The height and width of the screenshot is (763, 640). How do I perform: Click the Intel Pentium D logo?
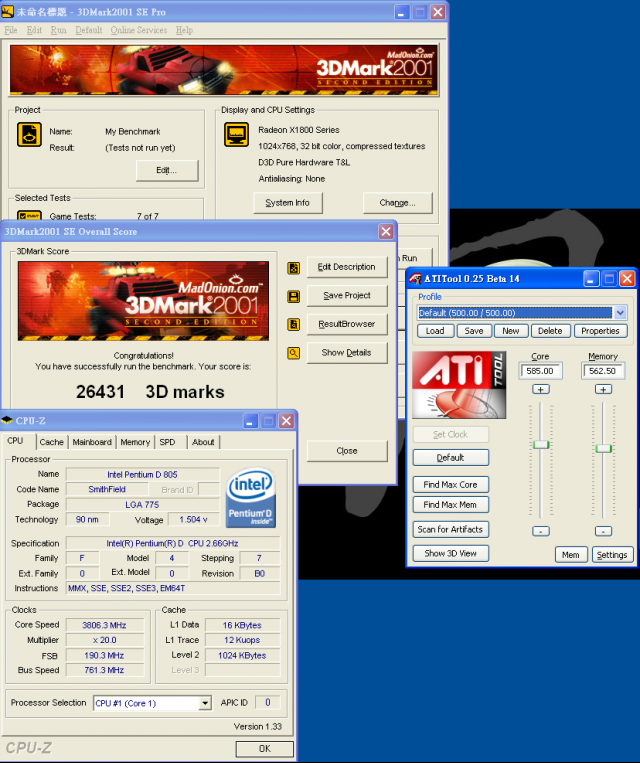pyautogui.click(x=251, y=497)
